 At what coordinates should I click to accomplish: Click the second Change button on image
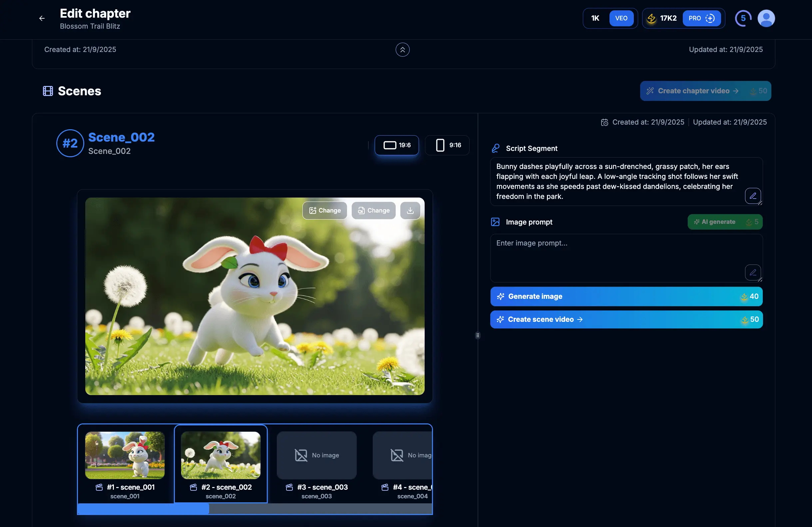pos(373,210)
